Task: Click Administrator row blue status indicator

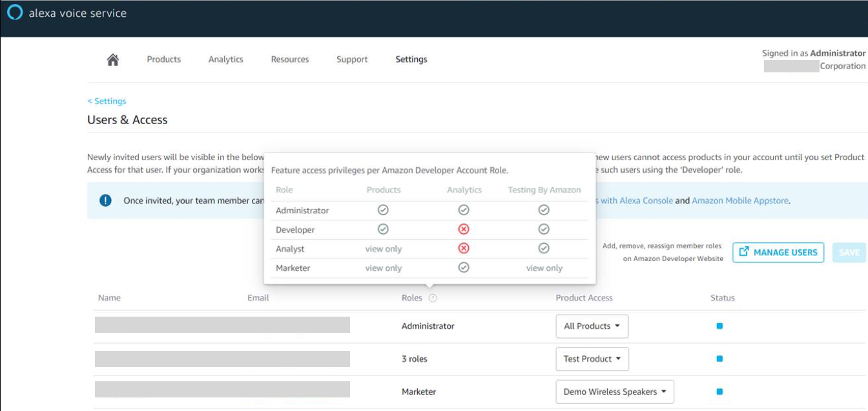Action: tap(719, 326)
